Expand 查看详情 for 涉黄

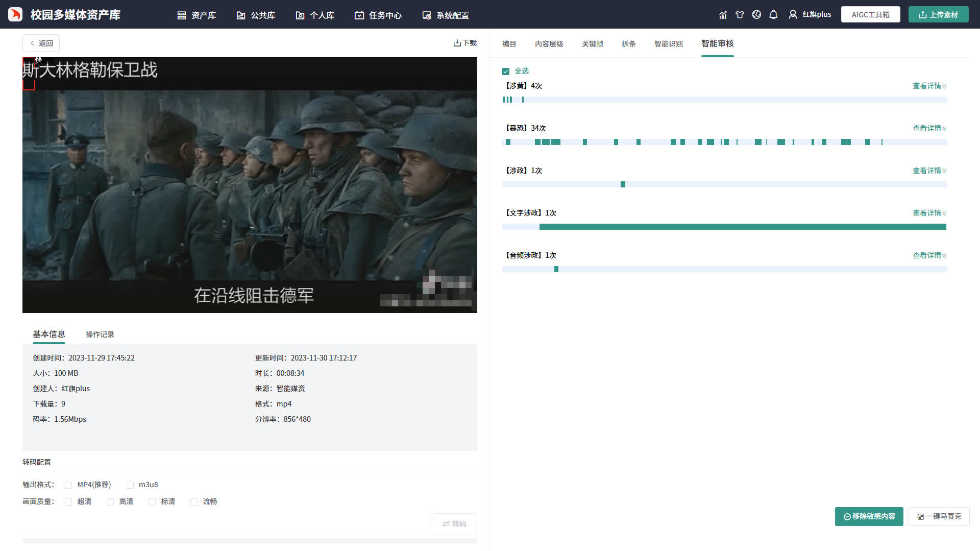pyautogui.click(x=929, y=86)
